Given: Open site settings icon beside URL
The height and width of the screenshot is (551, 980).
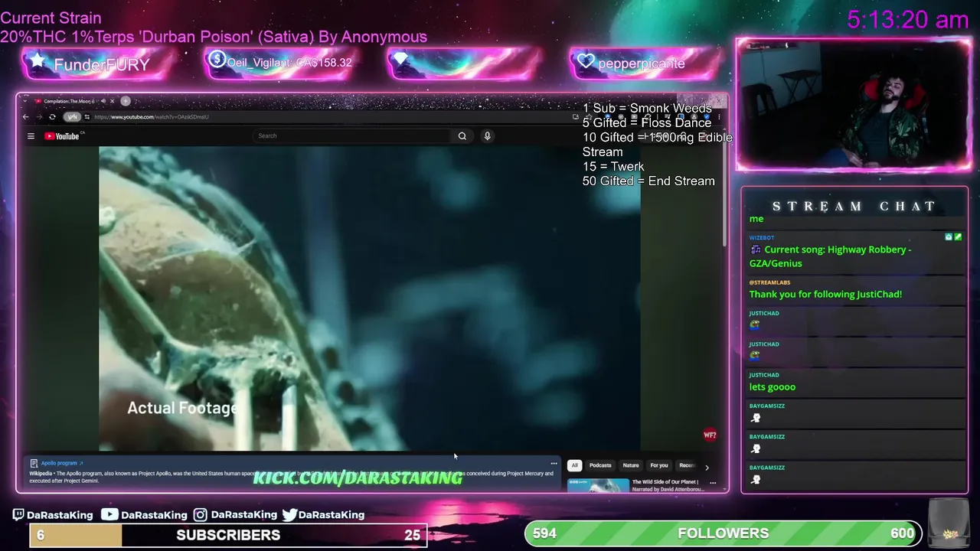Looking at the screenshot, I should [x=87, y=117].
